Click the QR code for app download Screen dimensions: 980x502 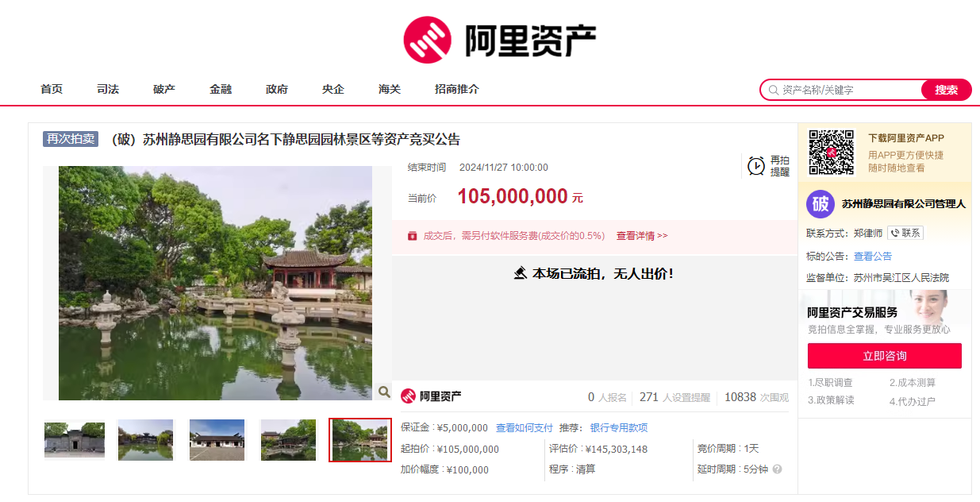pos(831,152)
